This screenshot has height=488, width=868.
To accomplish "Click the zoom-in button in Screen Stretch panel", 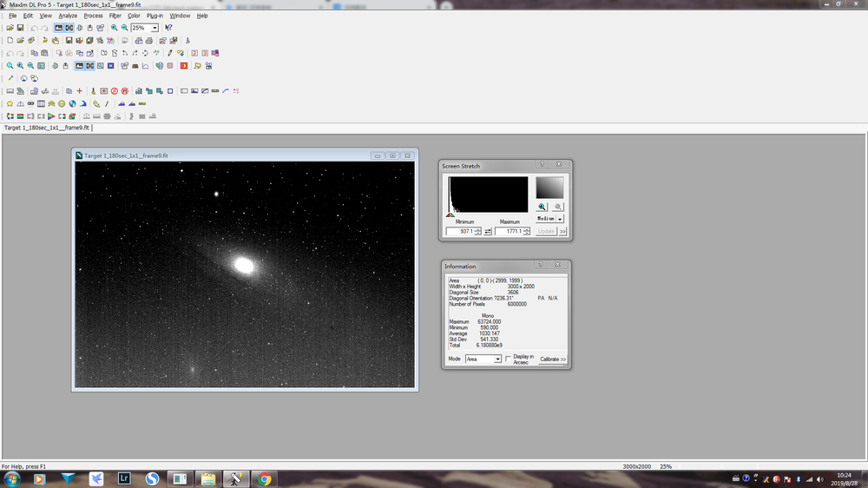I will click(x=542, y=207).
